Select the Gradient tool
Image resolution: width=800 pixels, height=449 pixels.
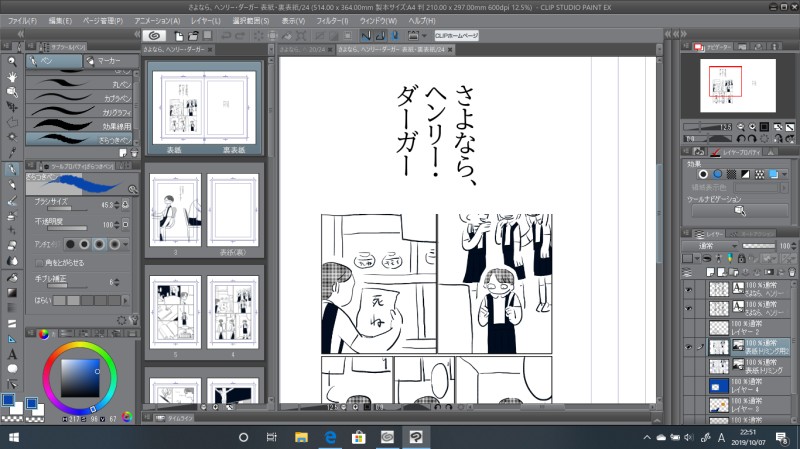[x=12, y=293]
